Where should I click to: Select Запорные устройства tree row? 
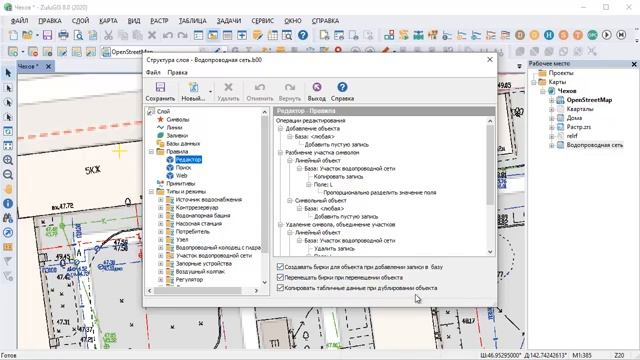[204, 264]
